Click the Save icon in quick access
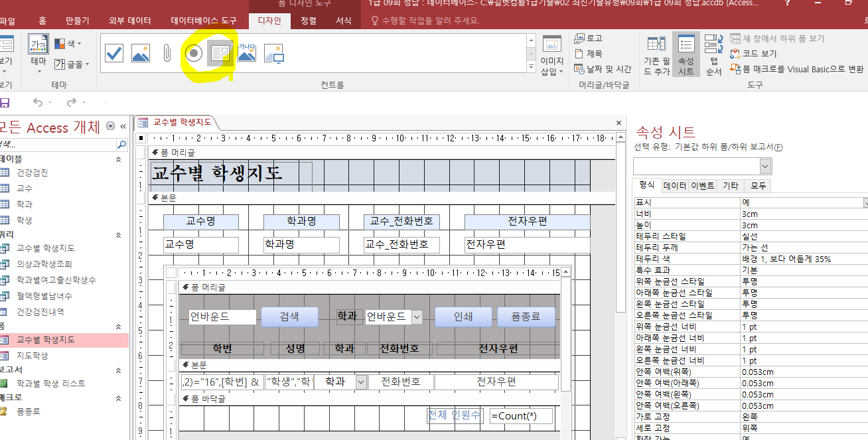 tap(5, 102)
